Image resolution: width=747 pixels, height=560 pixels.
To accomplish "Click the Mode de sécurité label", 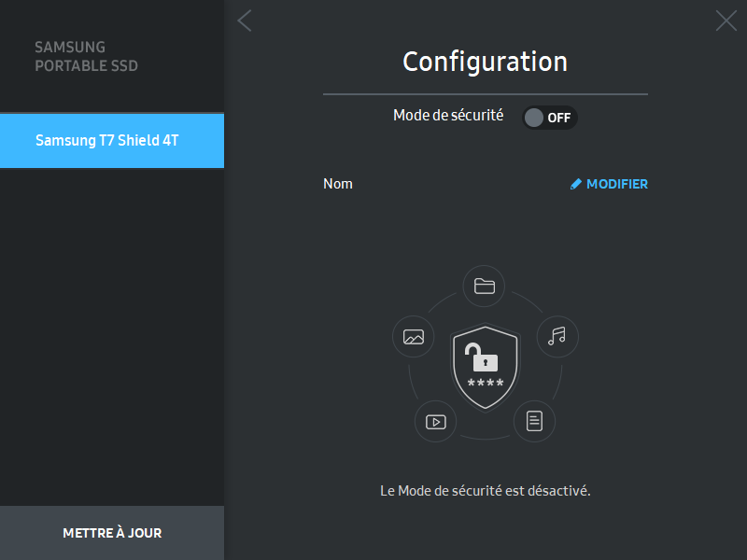I will 448,115.
